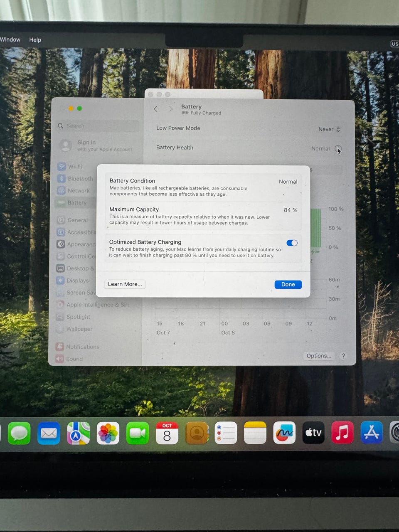Toggle Optimized Battery Charging switch

(292, 243)
